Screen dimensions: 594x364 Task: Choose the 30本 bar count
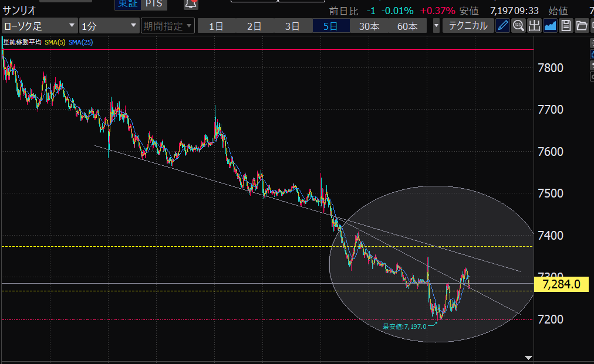coord(369,26)
